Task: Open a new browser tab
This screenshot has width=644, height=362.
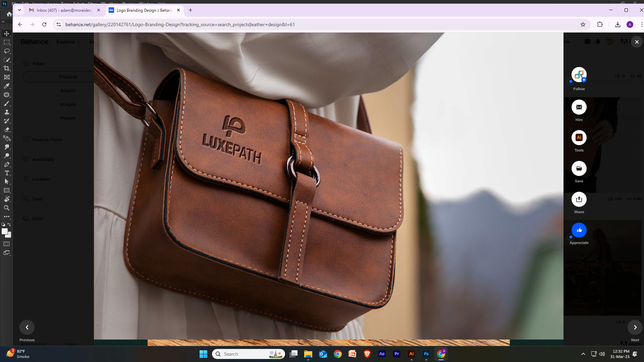Action: (191, 10)
